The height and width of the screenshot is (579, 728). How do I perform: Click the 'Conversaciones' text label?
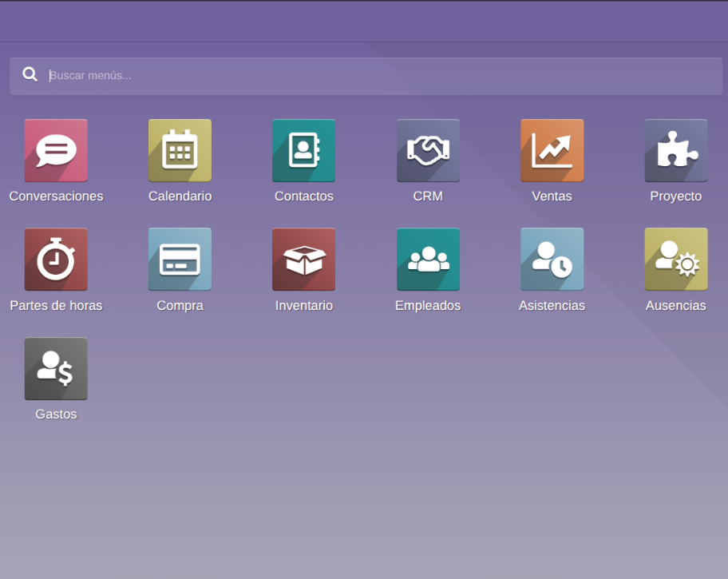point(56,196)
